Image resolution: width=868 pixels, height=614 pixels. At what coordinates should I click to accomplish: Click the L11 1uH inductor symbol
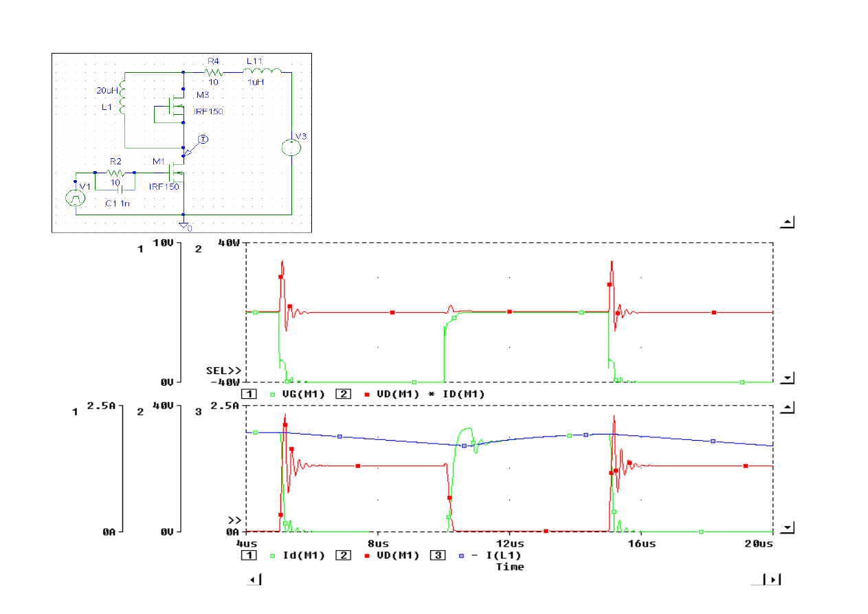click(262, 72)
